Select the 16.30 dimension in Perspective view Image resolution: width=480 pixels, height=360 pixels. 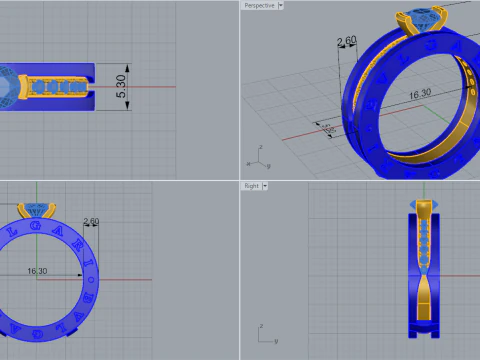coord(420,94)
